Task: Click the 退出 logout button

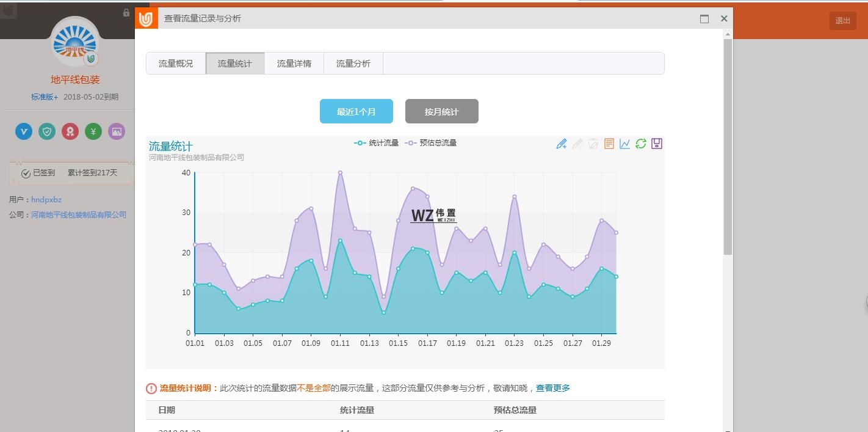Action: pos(842,21)
